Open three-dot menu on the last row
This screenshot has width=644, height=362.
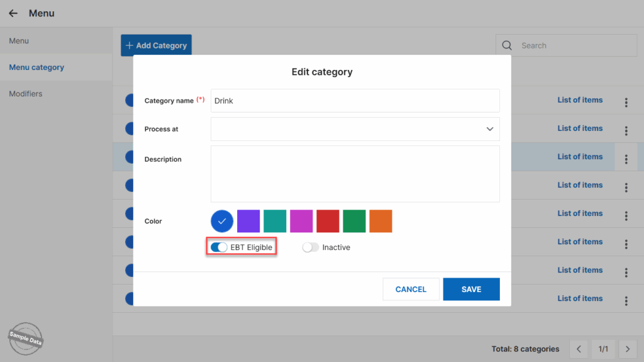[626, 301]
